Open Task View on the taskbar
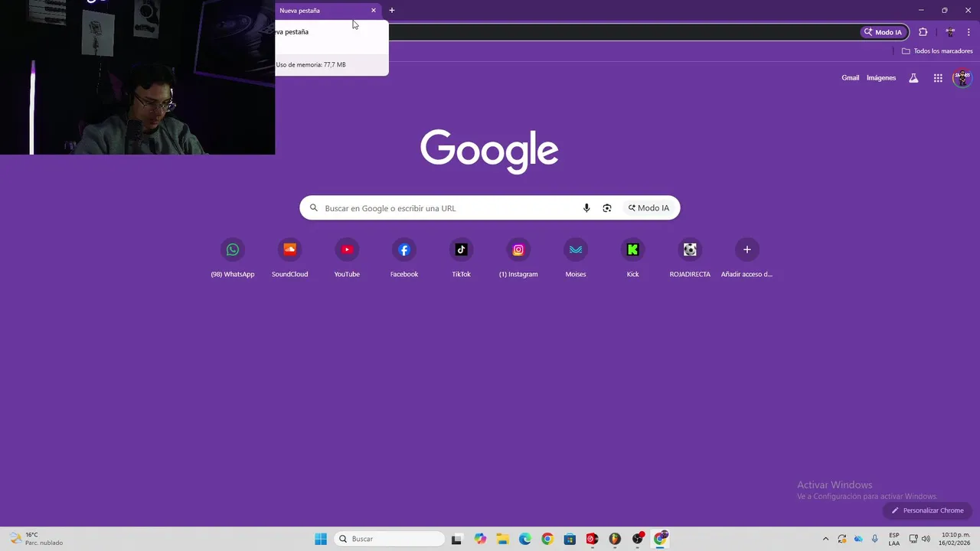The width and height of the screenshot is (980, 551). pos(456,539)
